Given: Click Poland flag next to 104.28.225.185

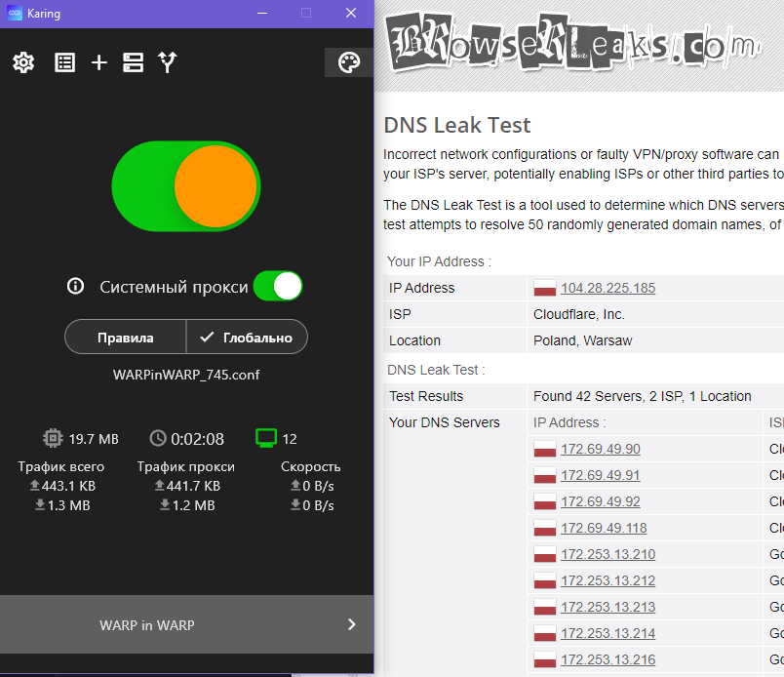Looking at the screenshot, I should [545, 288].
